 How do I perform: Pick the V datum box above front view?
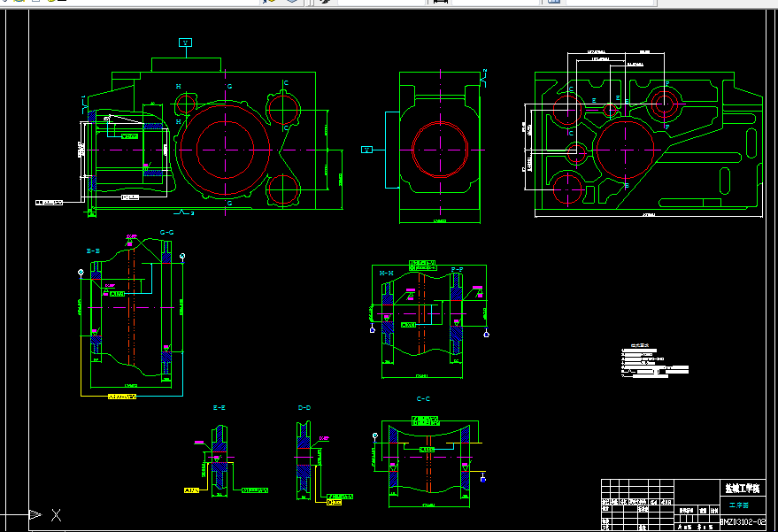point(185,42)
